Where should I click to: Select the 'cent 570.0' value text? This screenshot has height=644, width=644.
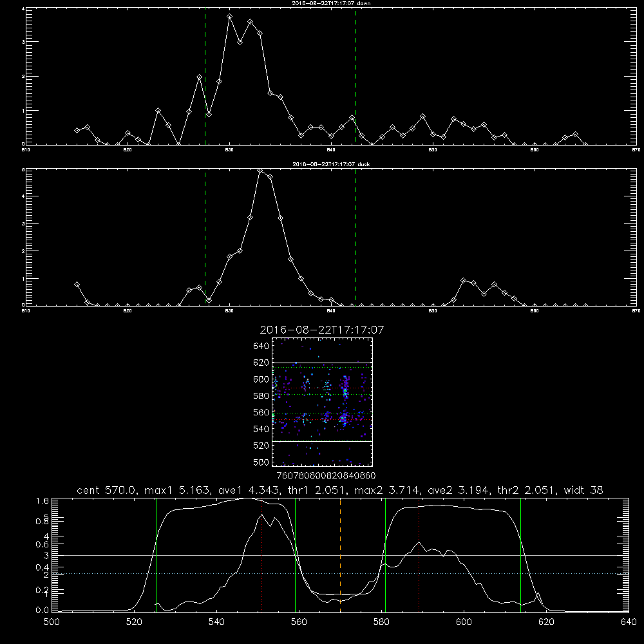(106, 490)
